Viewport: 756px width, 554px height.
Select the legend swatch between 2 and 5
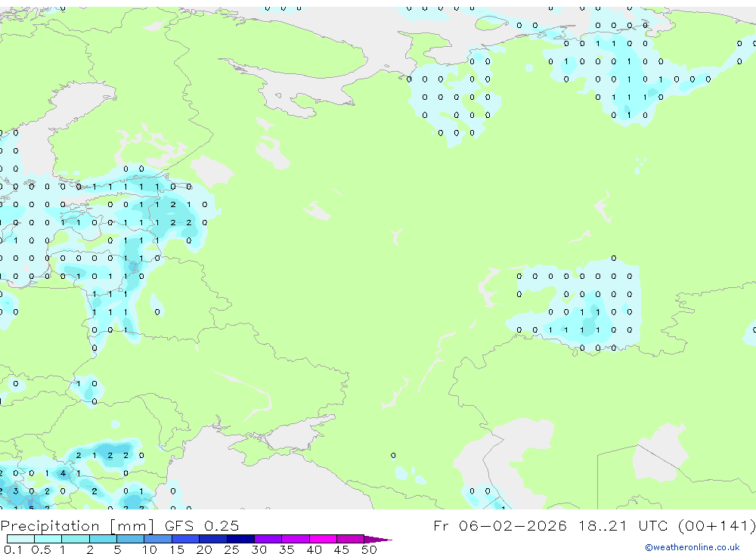click(x=103, y=539)
